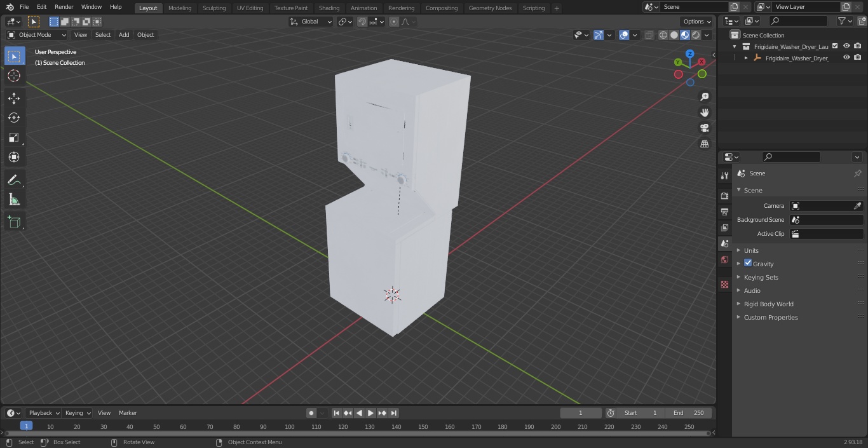Open Global transform orientation dropdown

(x=311, y=22)
